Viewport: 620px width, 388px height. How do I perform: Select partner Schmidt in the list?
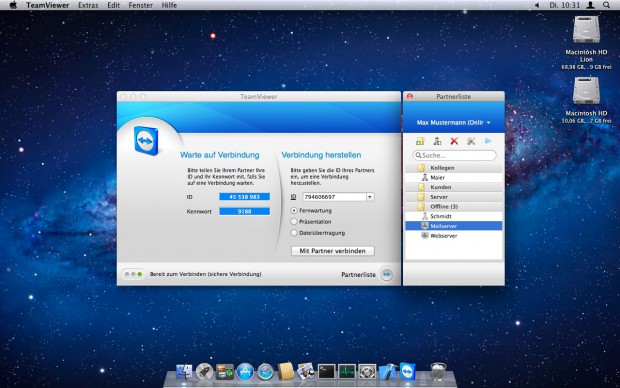(454, 216)
